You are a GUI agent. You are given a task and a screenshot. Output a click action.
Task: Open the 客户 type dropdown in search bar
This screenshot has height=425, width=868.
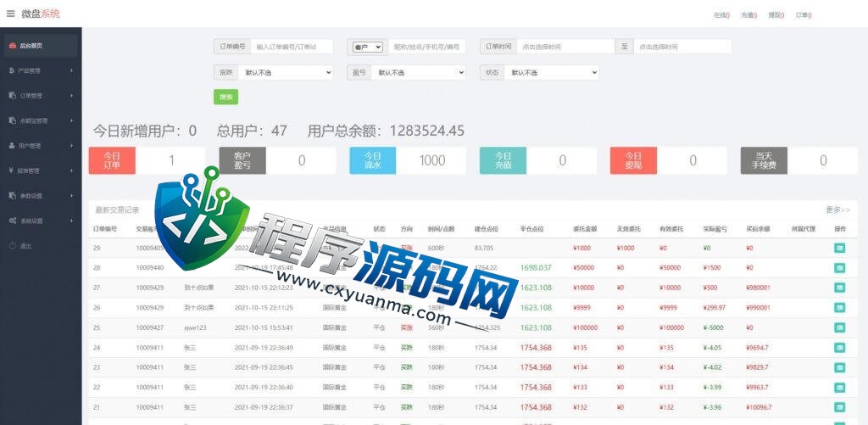coord(368,48)
